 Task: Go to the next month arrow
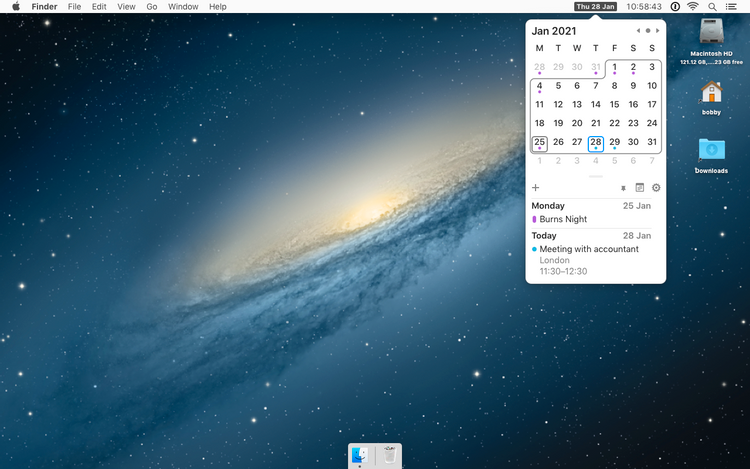658,31
